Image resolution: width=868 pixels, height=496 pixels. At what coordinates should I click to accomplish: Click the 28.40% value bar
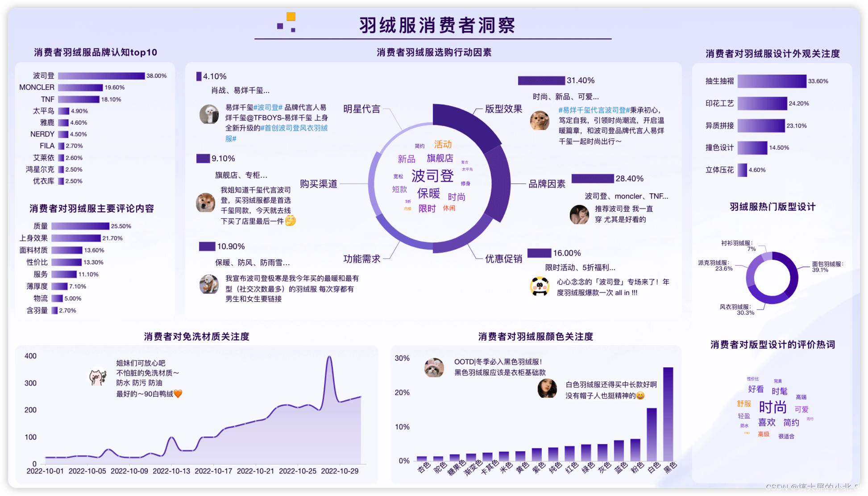pos(593,179)
